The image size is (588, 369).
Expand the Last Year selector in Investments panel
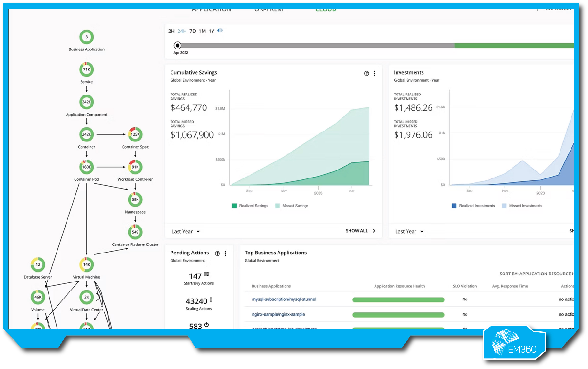[409, 231]
